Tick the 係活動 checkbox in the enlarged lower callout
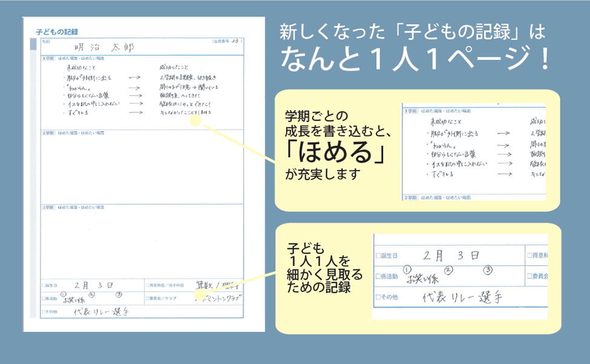The width and height of the screenshot is (590, 364). [378, 276]
